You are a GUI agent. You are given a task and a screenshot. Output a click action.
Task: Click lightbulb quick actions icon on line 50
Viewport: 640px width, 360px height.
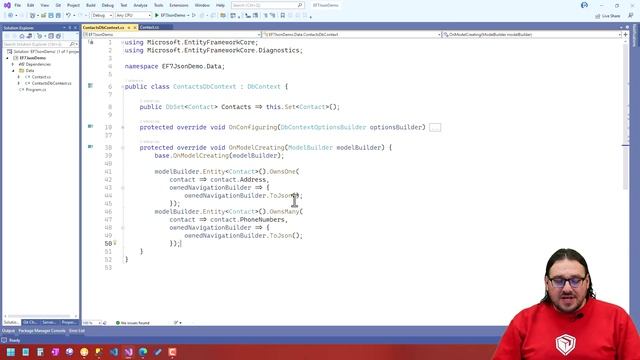(115, 243)
